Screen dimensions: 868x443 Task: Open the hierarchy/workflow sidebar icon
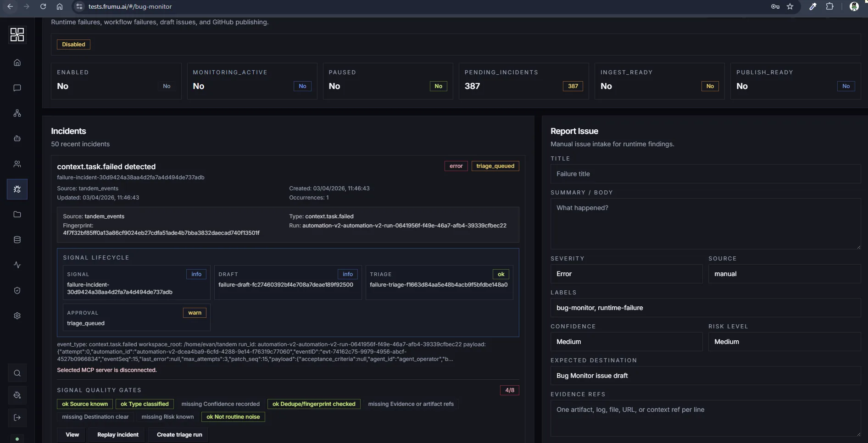[17, 113]
